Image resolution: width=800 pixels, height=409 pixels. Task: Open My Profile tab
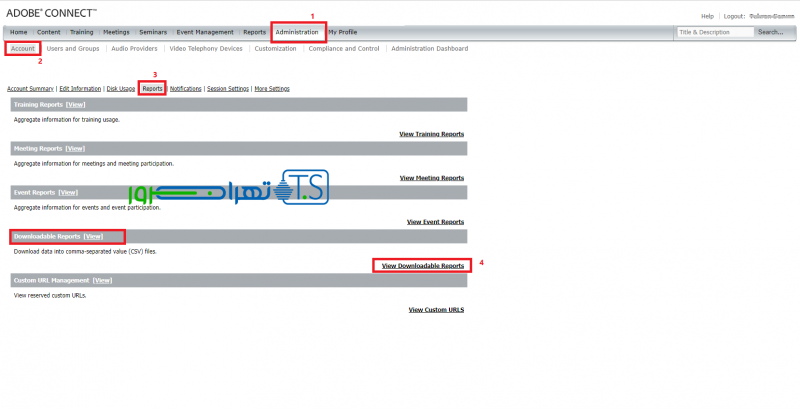343,32
